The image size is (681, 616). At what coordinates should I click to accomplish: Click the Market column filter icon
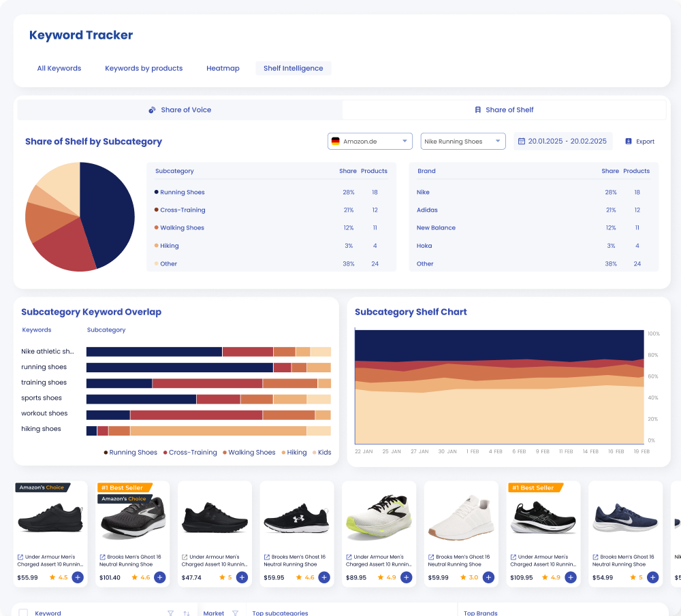point(236,613)
